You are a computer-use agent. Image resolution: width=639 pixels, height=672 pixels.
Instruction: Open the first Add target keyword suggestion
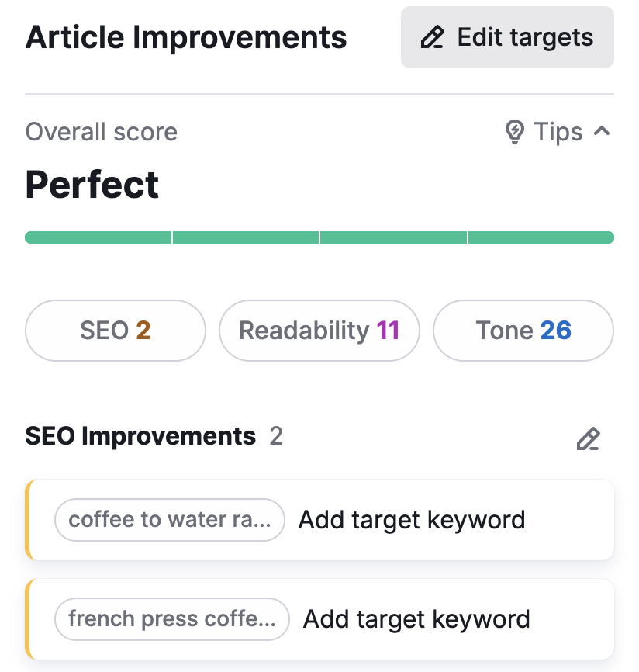[412, 520]
